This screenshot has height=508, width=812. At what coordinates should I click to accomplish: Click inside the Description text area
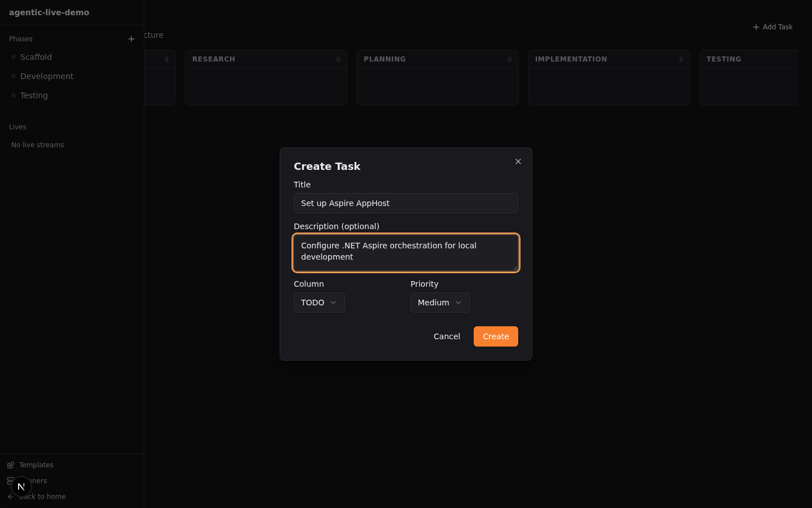coord(405,252)
